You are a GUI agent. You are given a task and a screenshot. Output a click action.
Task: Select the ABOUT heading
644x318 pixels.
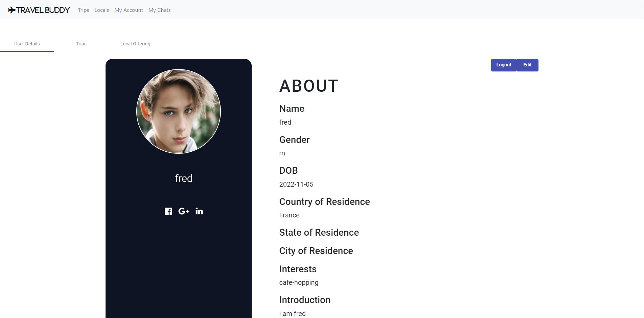(x=308, y=86)
